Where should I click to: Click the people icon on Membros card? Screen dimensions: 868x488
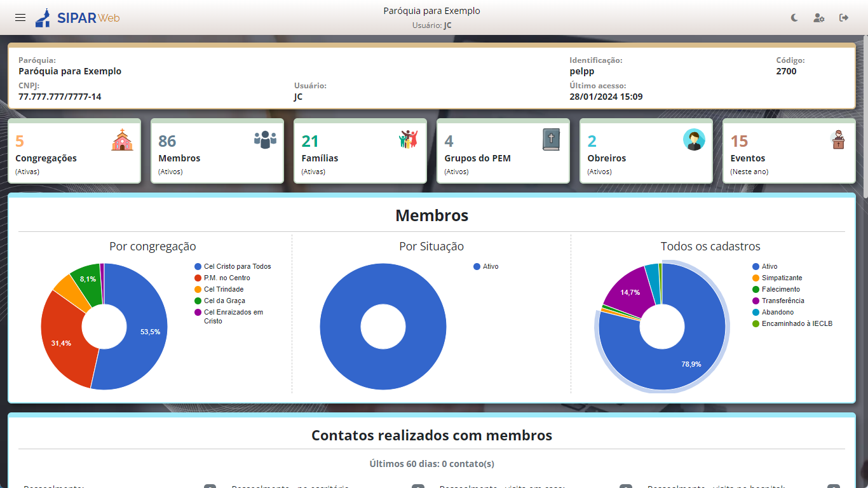tap(266, 140)
